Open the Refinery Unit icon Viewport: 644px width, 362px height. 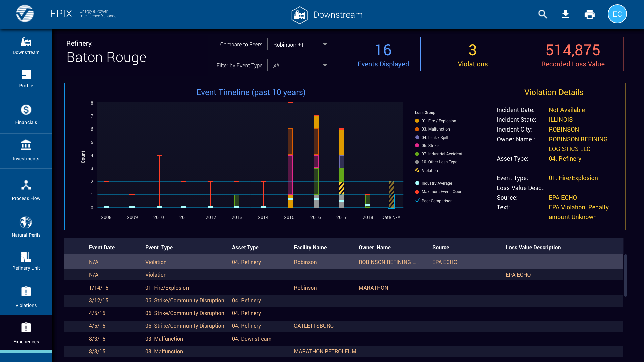coord(26,257)
